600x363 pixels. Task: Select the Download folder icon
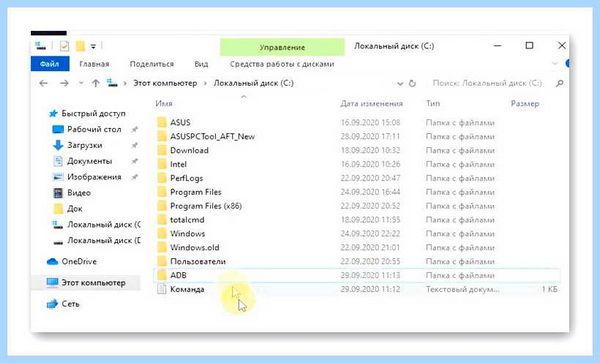162,150
